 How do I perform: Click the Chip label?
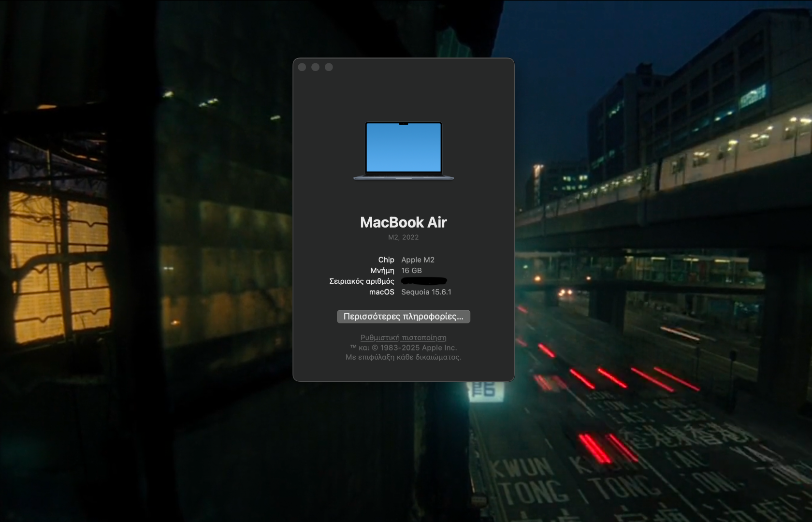[386, 260]
